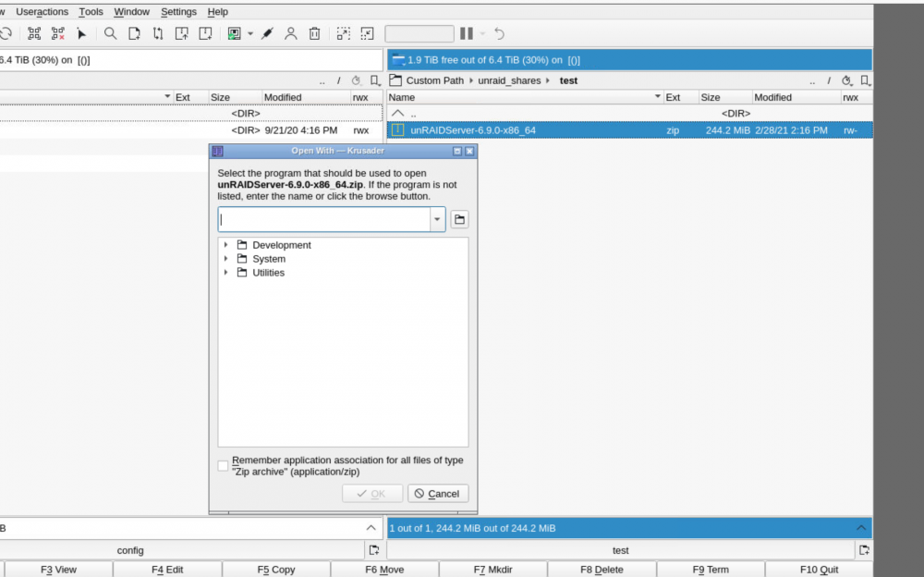Click left panel parent directory '..' button
This screenshot has width=924, height=577.
coord(322,80)
